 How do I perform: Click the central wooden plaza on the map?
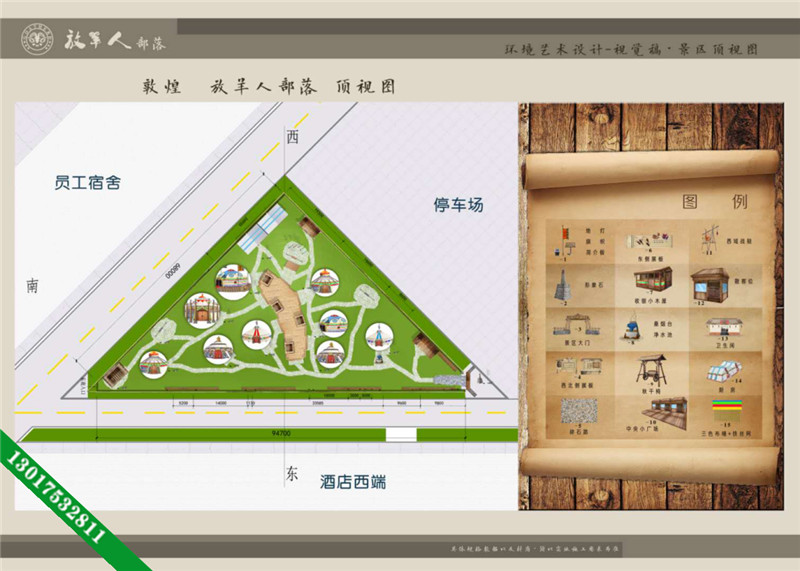284,315
